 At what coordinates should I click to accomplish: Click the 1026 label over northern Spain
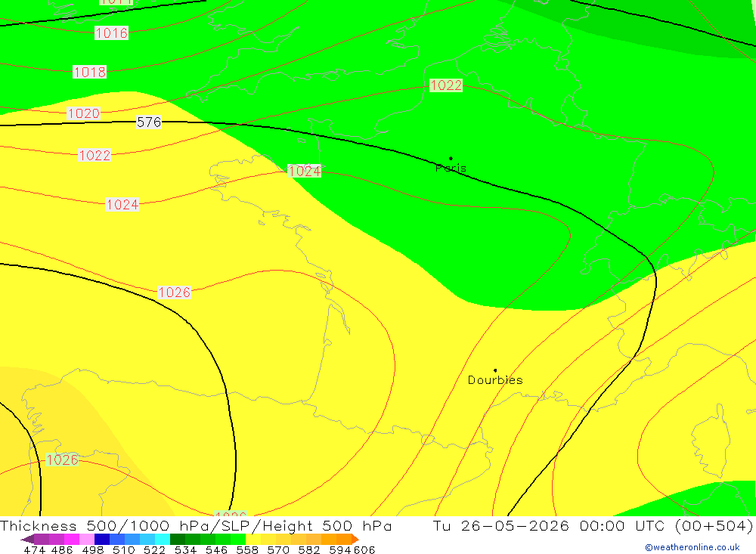[62, 460]
